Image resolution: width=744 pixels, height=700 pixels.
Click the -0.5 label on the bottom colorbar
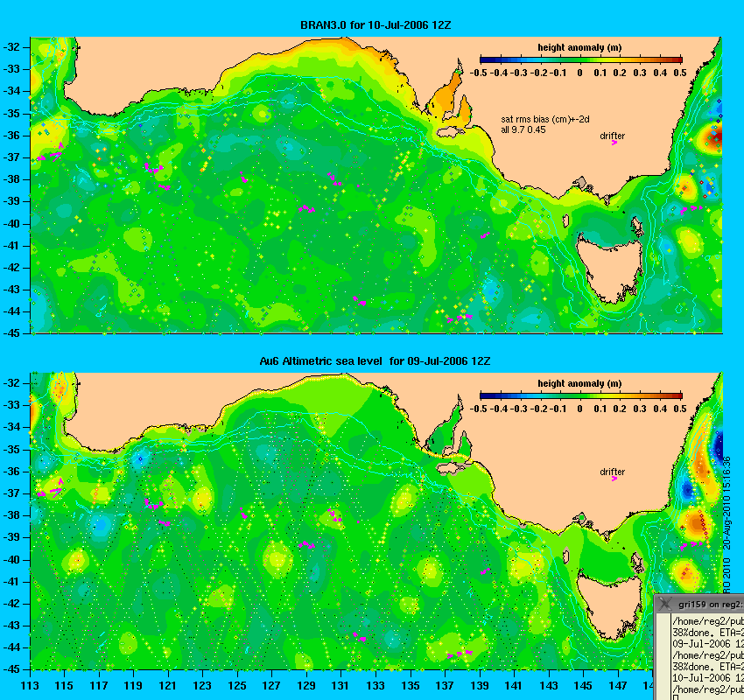pyautogui.click(x=478, y=409)
